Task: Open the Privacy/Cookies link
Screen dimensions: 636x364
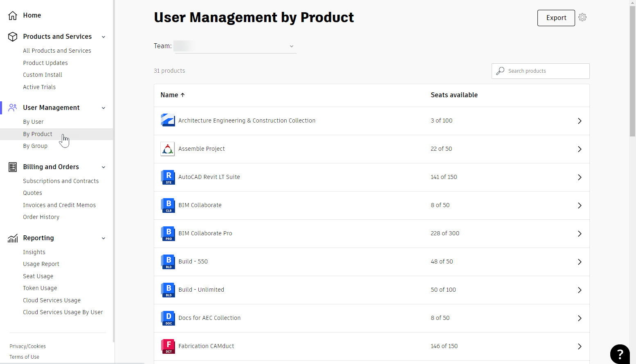Action: (x=28, y=346)
